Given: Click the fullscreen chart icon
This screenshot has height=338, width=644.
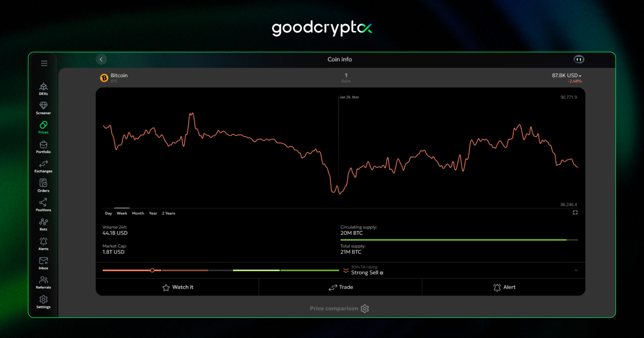Looking at the screenshot, I should pos(575,213).
